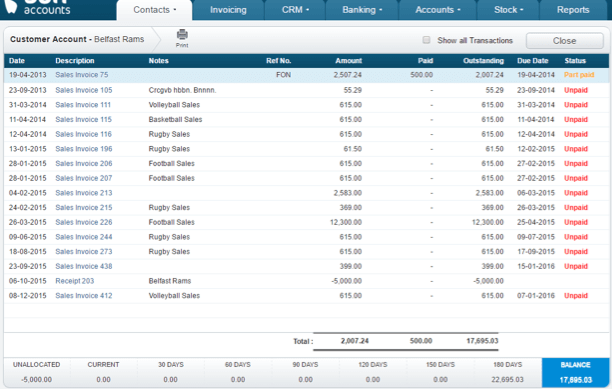Open Sales Invoice 111
Screen dimensions: 612x389
[x=83, y=105]
